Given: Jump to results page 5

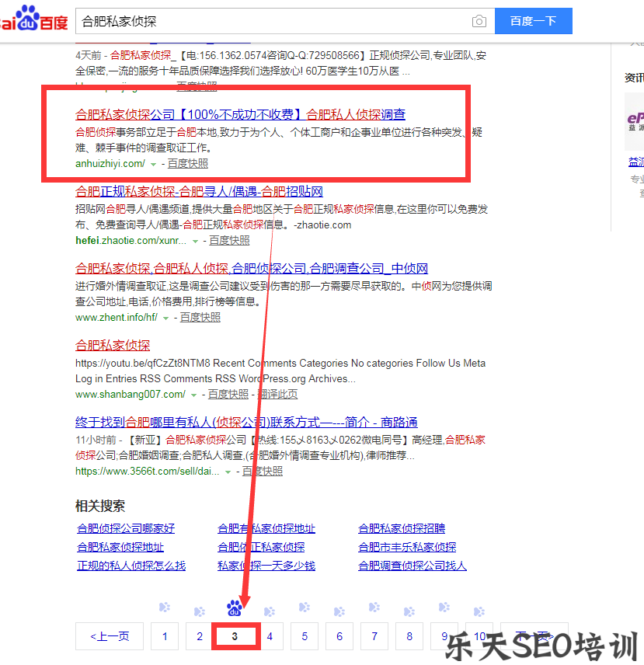Looking at the screenshot, I should (304, 635).
